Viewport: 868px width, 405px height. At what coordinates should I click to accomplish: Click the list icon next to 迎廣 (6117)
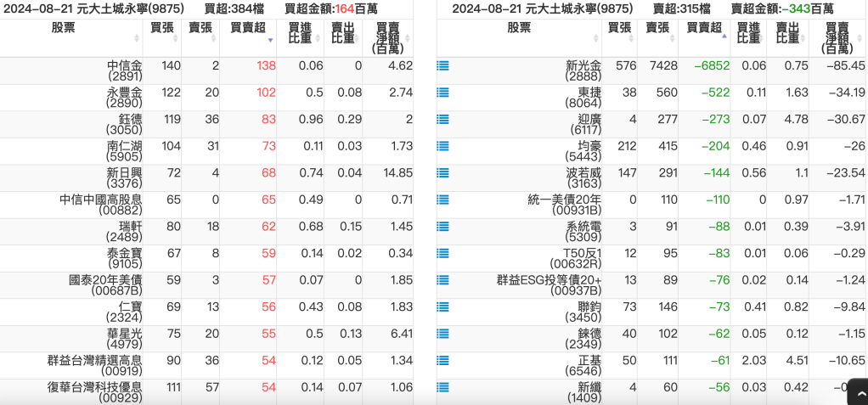(x=442, y=119)
